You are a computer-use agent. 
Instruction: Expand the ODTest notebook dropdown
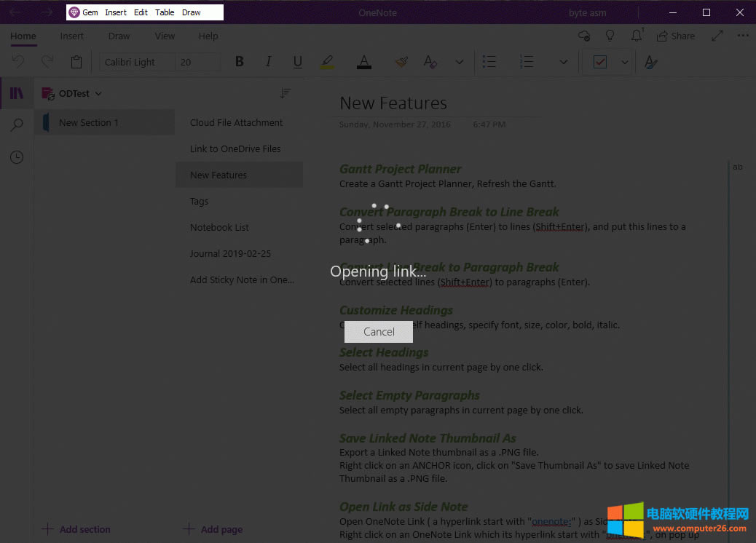tap(100, 93)
